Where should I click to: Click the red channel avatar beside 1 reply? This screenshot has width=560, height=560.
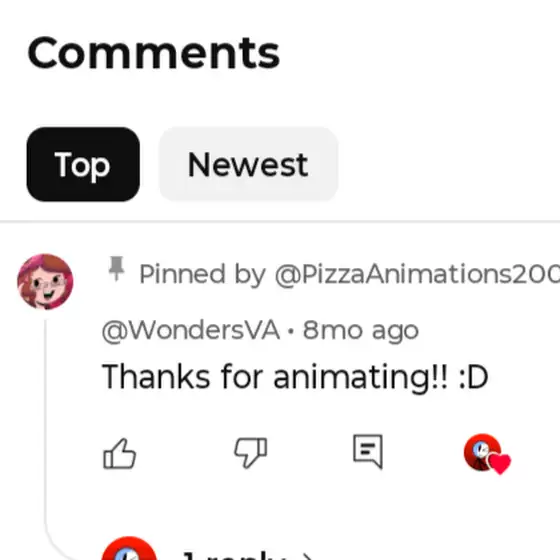[129, 548]
